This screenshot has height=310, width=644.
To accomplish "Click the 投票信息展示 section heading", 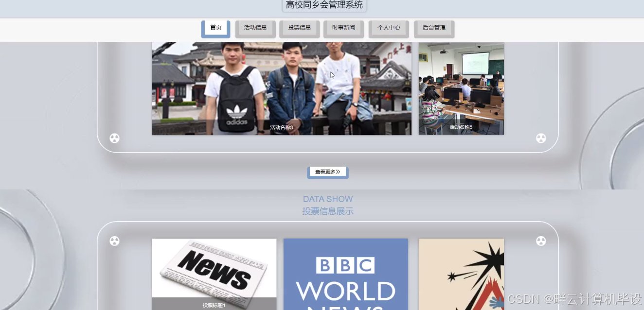I will 328,211.
